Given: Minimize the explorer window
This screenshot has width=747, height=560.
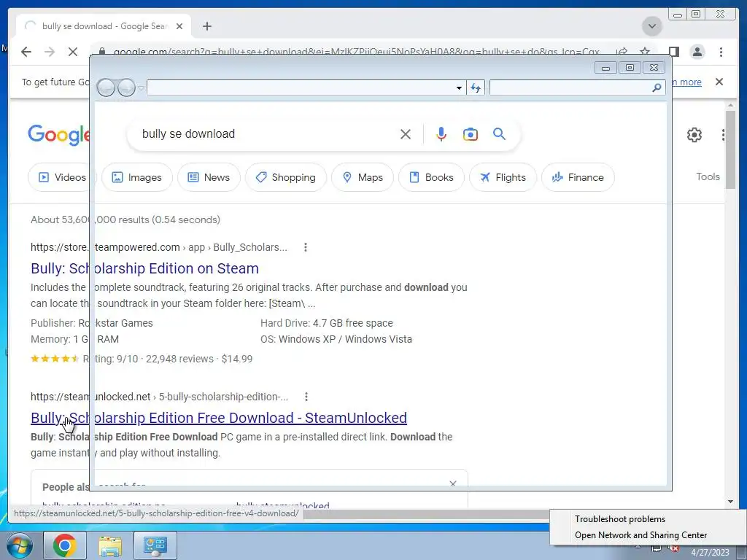Looking at the screenshot, I should tap(605, 68).
